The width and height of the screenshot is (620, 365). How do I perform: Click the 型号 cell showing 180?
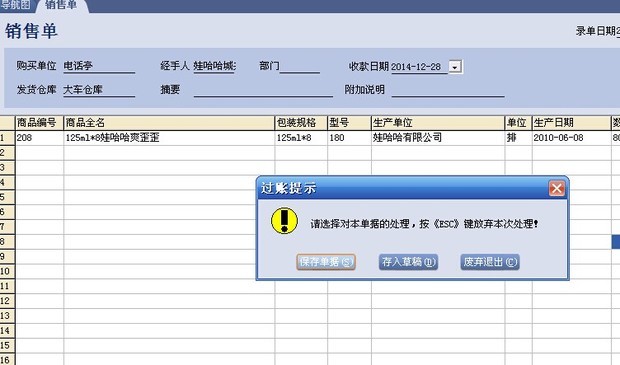point(349,138)
